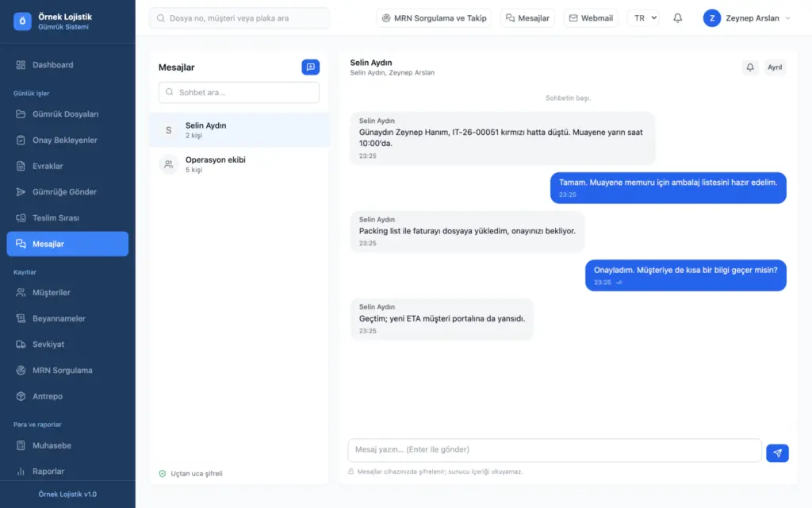Click the Selin Aydın 'S' avatar

tap(168, 130)
